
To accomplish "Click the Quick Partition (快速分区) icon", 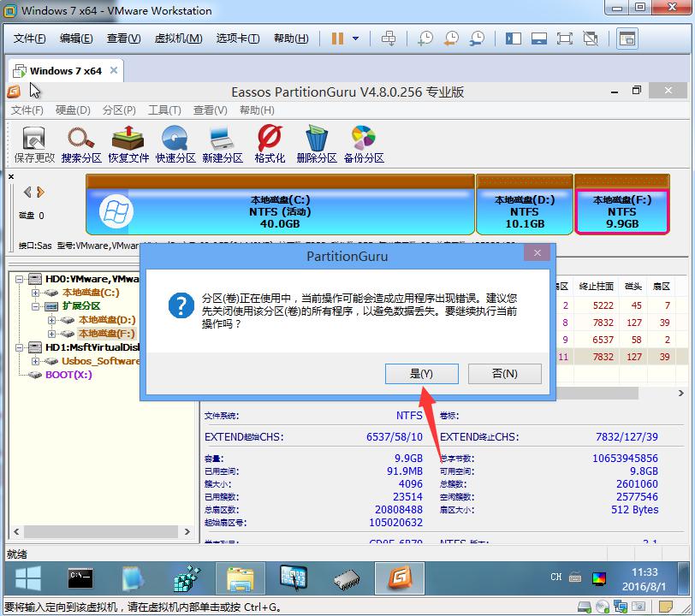I will point(175,144).
